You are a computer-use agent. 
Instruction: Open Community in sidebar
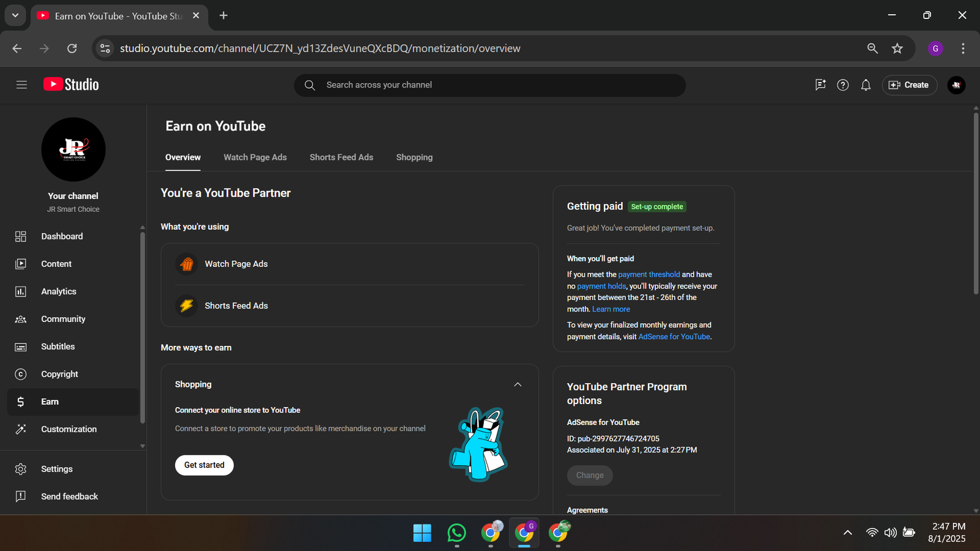[73, 319]
